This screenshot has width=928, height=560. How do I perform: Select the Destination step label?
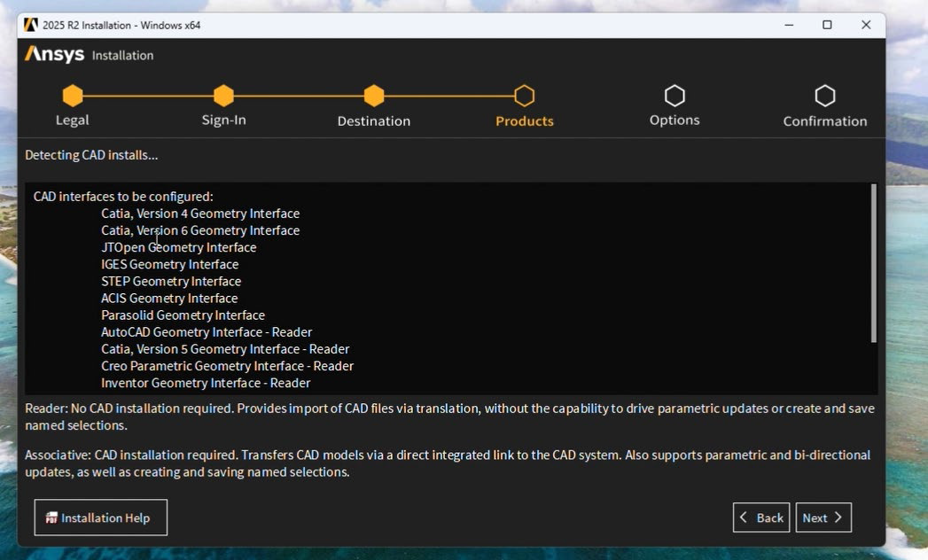(x=374, y=121)
